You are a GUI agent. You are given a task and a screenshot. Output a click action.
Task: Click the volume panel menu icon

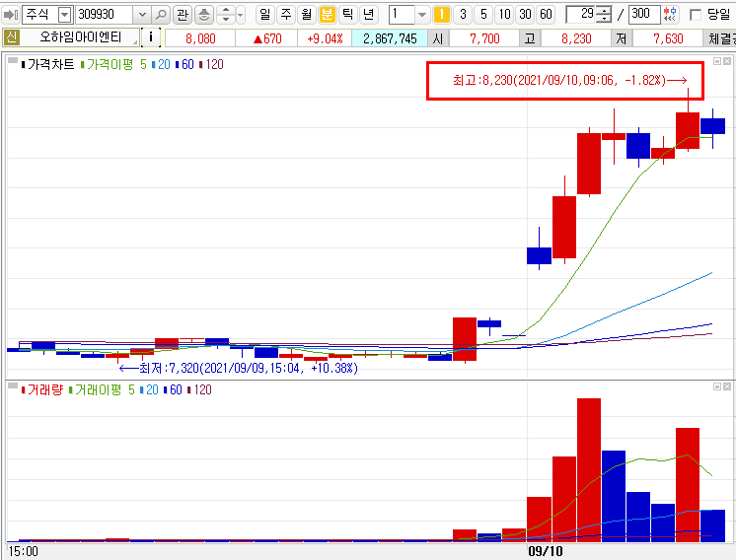pos(13,385)
